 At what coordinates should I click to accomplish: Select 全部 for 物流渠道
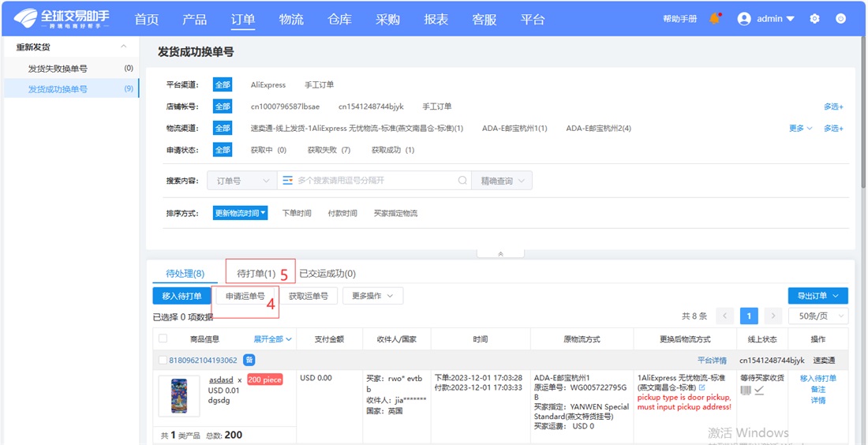pos(223,128)
